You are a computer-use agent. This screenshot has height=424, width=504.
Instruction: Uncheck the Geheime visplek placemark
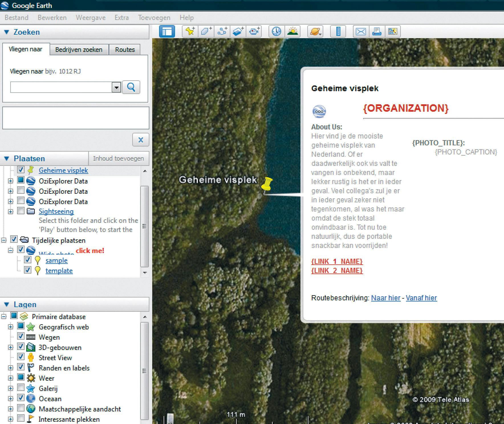(x=21, y=170)
